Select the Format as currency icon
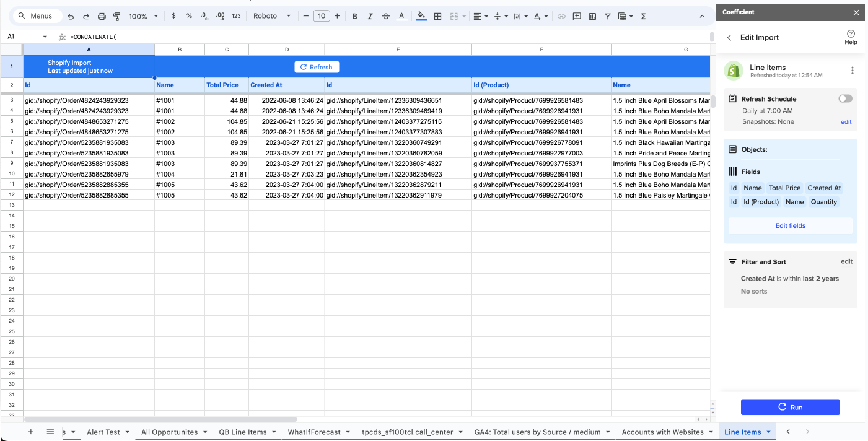 [x=173, y=15]
